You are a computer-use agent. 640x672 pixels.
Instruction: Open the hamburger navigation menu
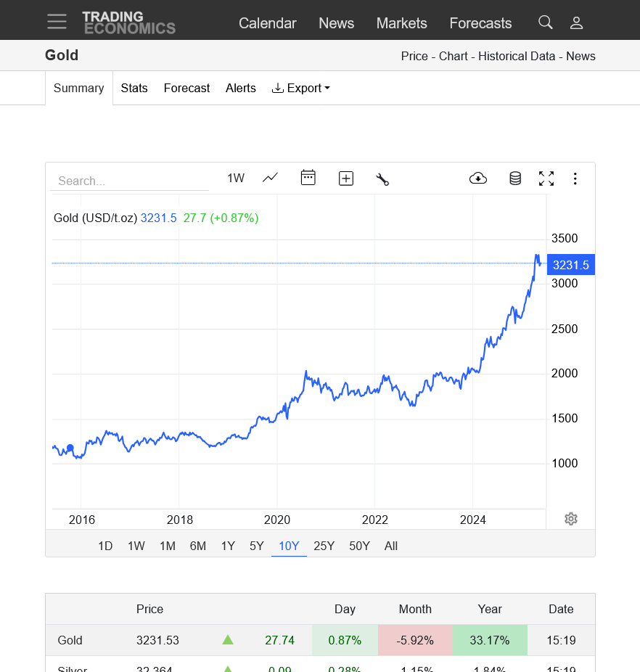[x=57, y=22]
